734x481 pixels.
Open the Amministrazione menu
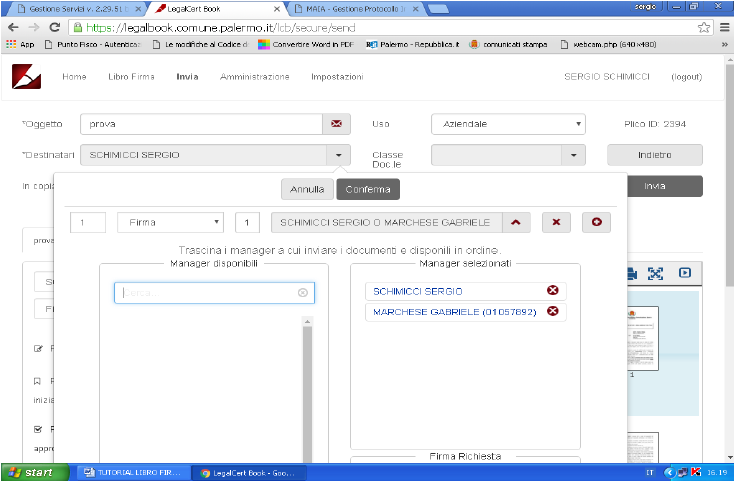[255, 77]
